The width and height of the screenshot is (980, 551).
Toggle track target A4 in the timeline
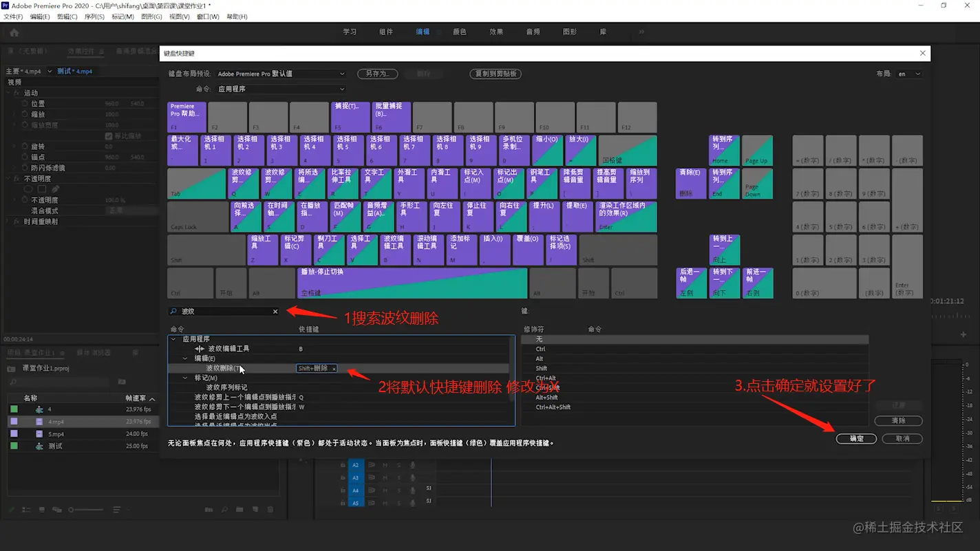coord(356,490)
